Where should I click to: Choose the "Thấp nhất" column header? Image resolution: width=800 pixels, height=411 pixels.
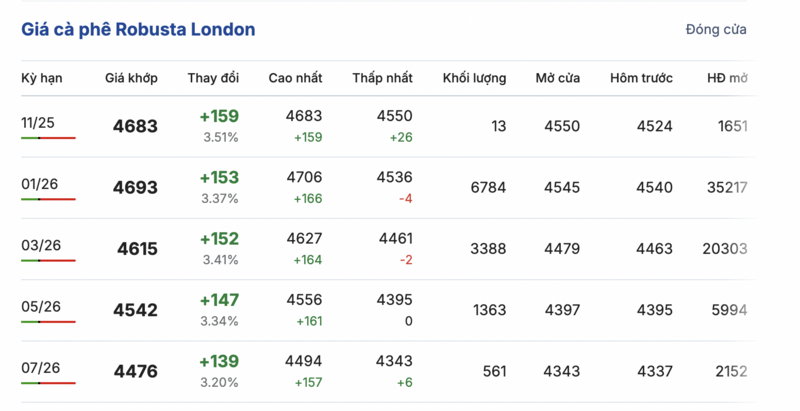pos(382,78)
